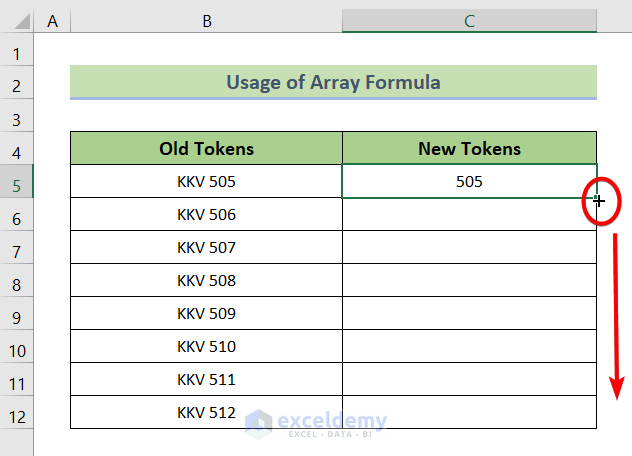Select column C header
Screen dimensions: 632x456
(x=469, y=21)
